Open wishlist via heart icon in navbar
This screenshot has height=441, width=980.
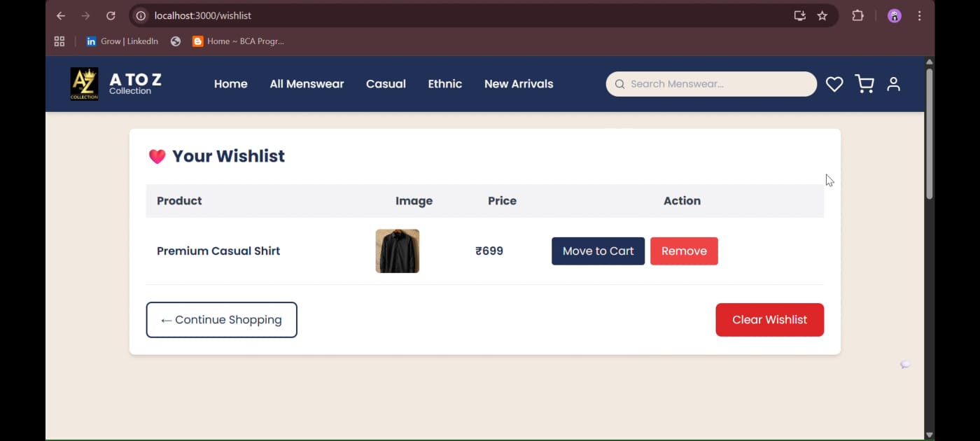click(x=834, y=84)
